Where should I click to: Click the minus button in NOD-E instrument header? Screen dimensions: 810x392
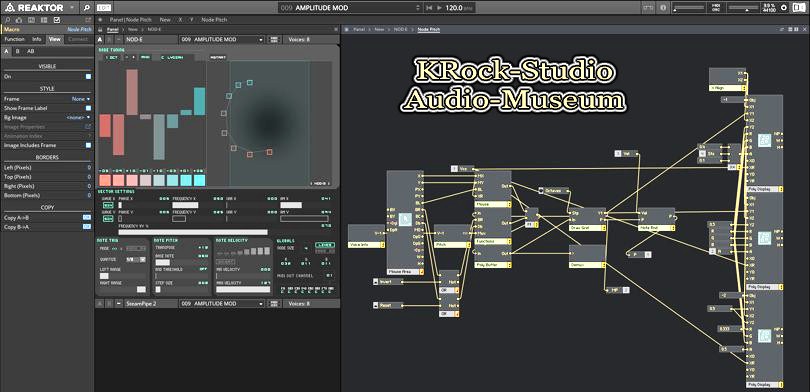pos(119,39)
